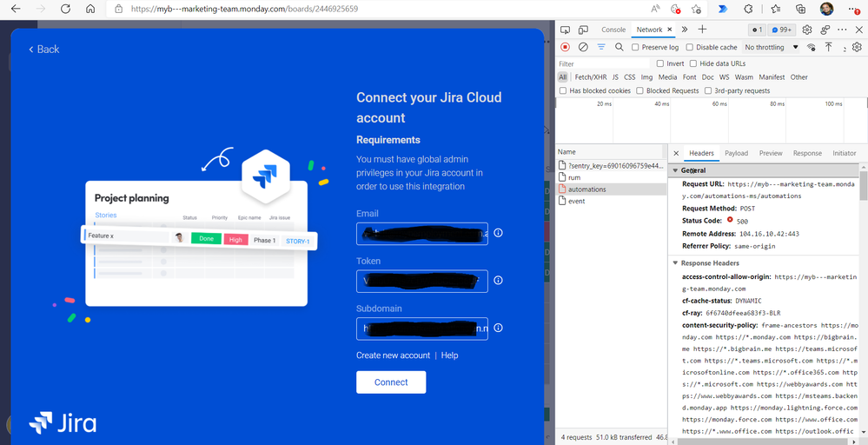The width and height of the screenshot is (868, 445).
Task: Go back with the browser back arrow
Action: pyautogui.click(x=16, y=9)
